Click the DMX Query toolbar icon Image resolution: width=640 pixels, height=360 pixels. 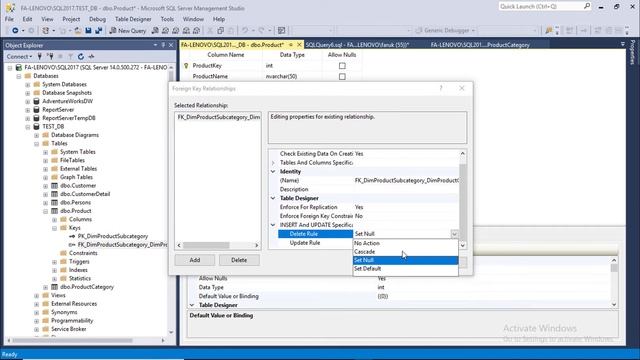click(x=176, y=31)
